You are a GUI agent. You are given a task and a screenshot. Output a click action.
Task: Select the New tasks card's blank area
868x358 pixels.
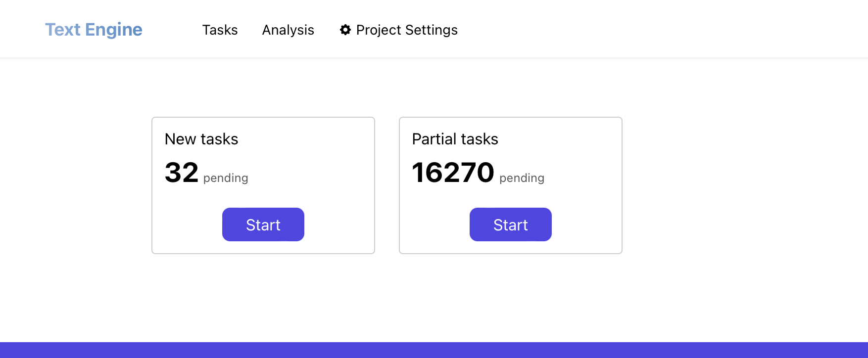[322, 163]
